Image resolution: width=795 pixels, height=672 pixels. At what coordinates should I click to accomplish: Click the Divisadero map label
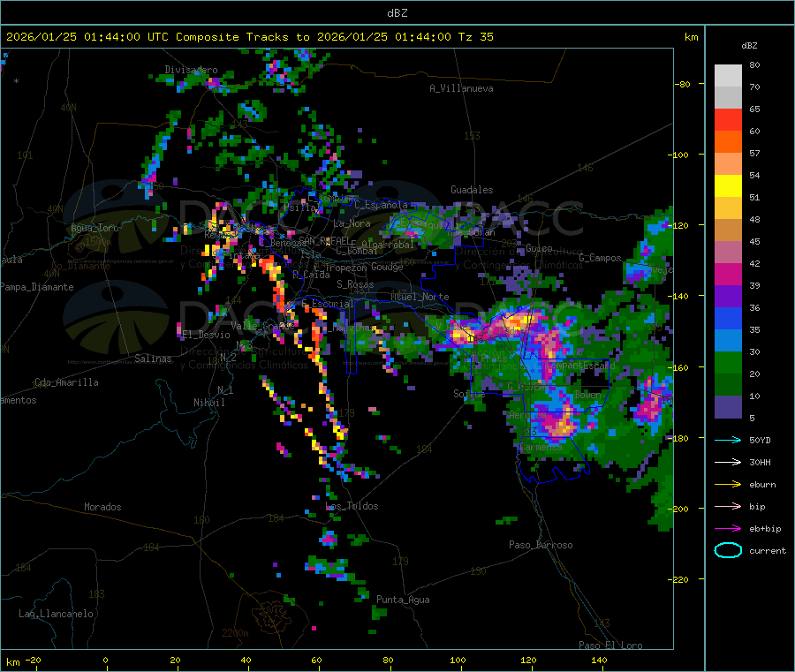coord(191,70)
